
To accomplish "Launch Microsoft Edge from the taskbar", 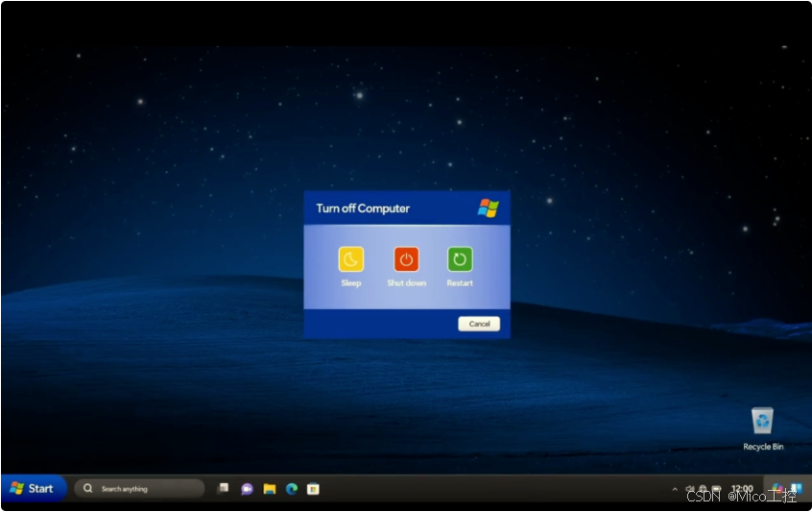I will (x=292, y=489).
